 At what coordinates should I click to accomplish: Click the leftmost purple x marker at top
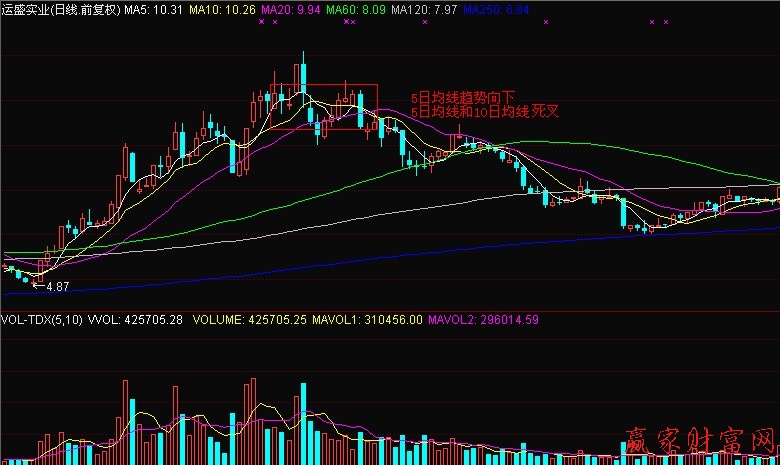click(x=260, y=21)
